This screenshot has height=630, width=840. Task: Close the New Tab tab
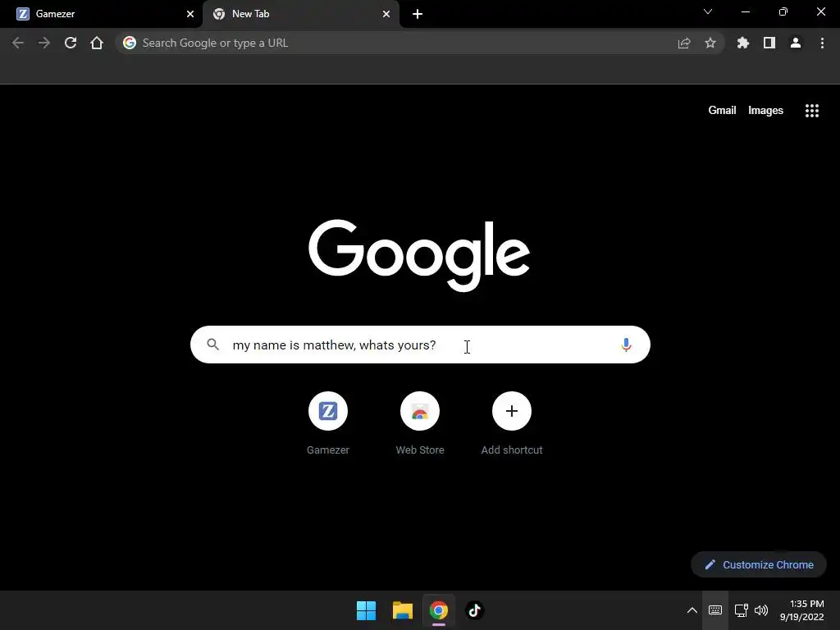tap(386, 14)
